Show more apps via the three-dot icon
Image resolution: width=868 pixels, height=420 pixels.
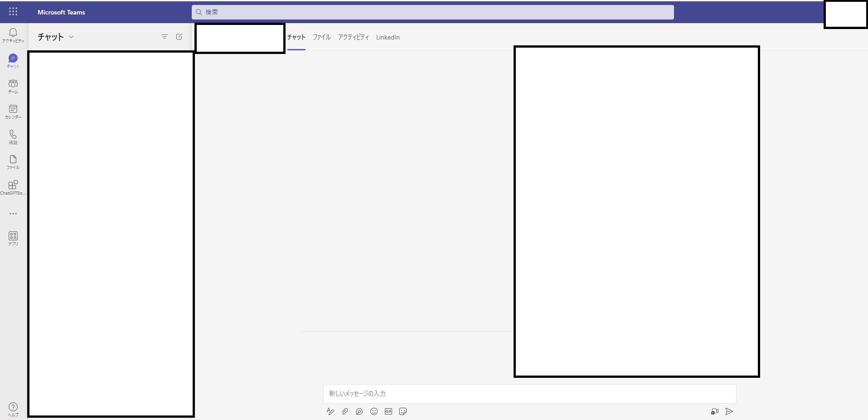[13, 214]
